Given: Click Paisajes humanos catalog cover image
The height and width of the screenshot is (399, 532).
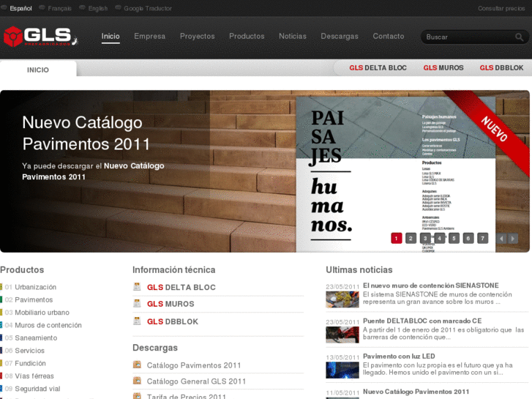Looking at the screenshot, I should click(x=396, y=174).
